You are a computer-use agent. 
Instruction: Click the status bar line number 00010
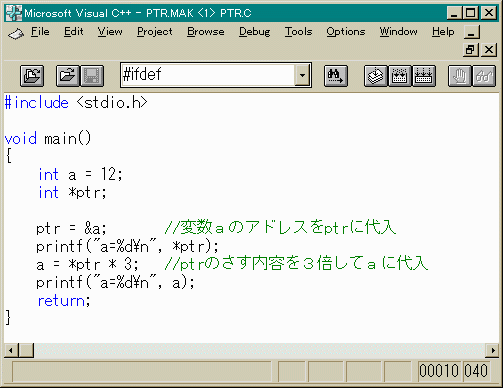(x=439, y=371)
